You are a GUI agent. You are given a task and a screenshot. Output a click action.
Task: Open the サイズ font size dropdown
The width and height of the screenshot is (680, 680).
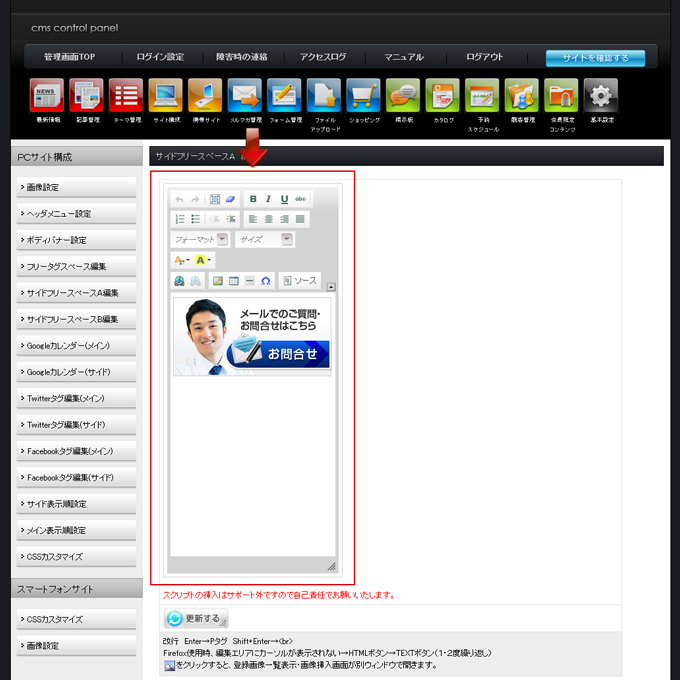click(264, 240)
